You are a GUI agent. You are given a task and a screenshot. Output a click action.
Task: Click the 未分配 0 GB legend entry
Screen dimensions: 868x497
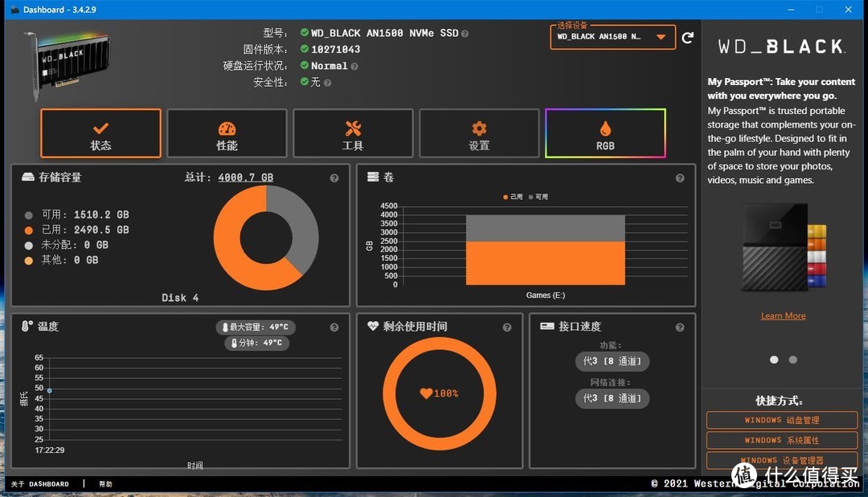tap(67, 245)
